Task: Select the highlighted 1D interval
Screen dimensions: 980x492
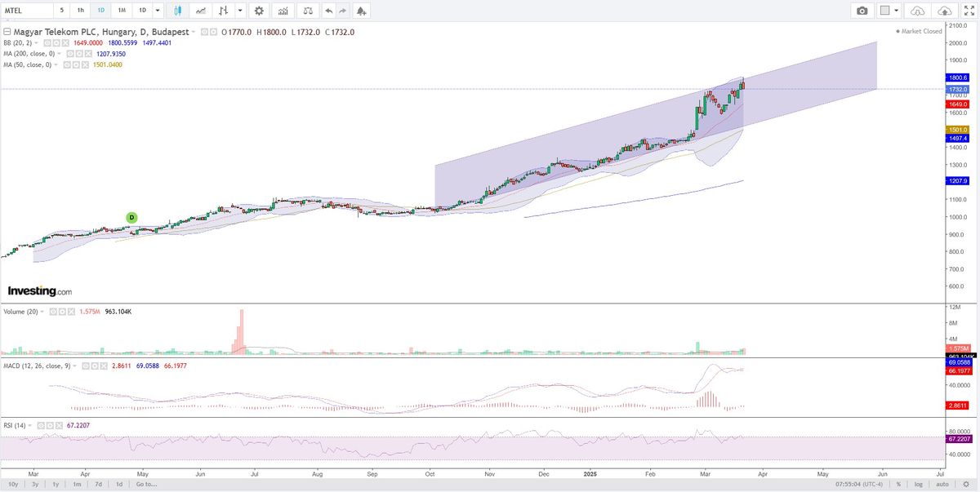Action: (x=100, y=11)
